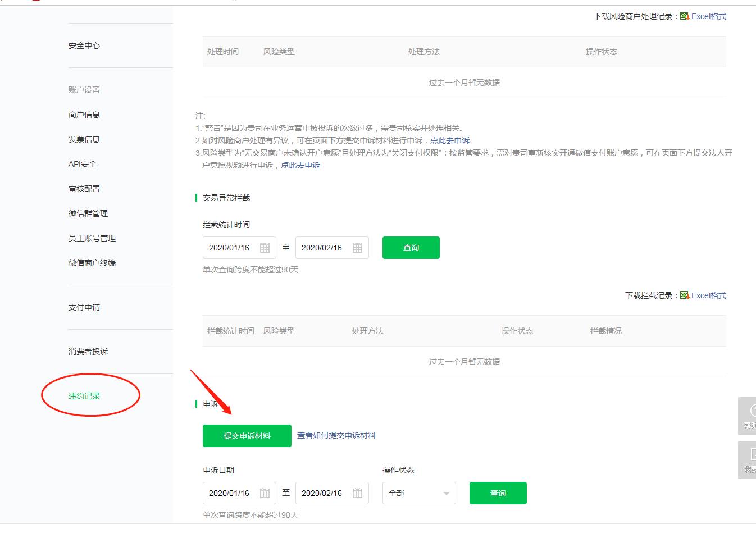The image size is (756, 533).
Task: Click the Excel download icon for 拦截记录
Action: click(x=684, y=295)
